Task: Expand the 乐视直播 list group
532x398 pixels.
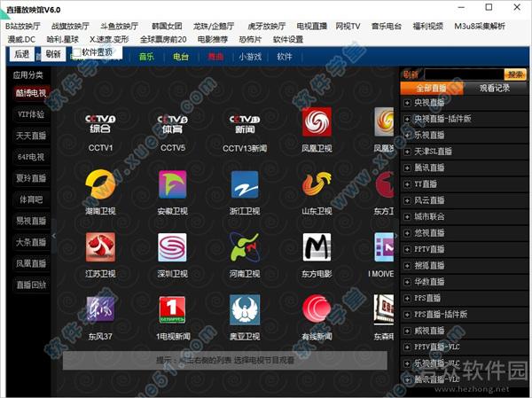Action: point(407,135)
